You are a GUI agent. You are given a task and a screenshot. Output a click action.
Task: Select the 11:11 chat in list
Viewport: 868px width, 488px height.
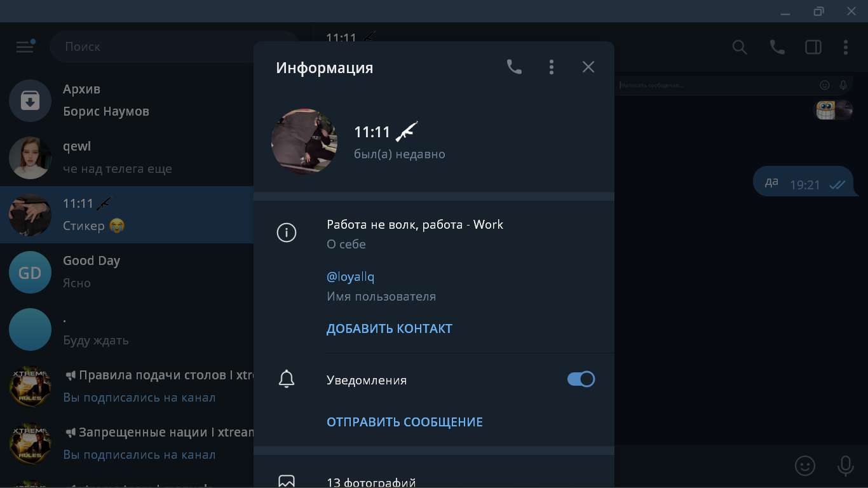coord(127,215)
